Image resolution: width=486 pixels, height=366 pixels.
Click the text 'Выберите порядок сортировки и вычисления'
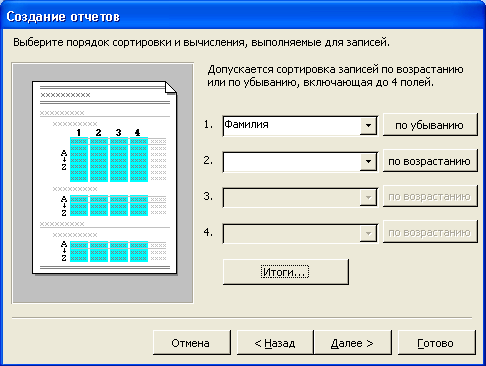pyautogui.click(x=130, y=43)
